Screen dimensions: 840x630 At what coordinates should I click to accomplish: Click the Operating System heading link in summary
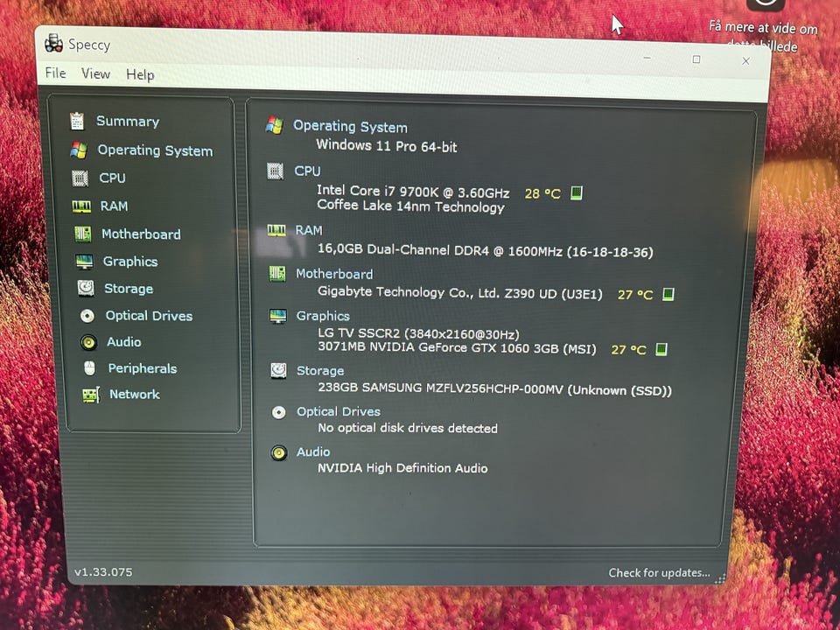350,126
